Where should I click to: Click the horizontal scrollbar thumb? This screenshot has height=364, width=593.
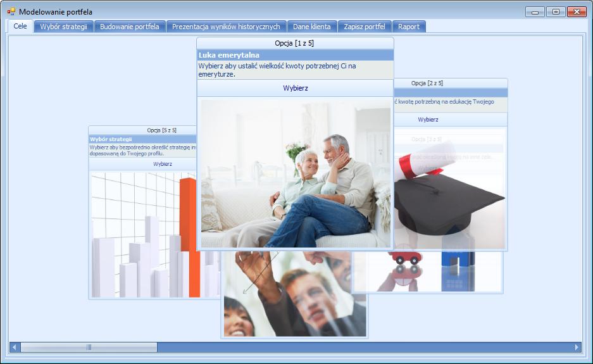pos(89,347)
